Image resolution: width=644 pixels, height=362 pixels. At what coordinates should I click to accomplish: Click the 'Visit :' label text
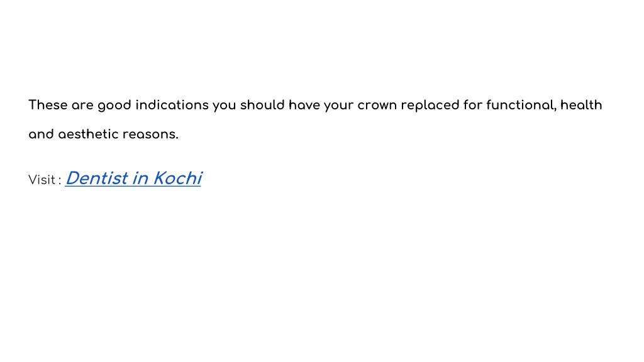pyautogui.click(x=45, y=180)
